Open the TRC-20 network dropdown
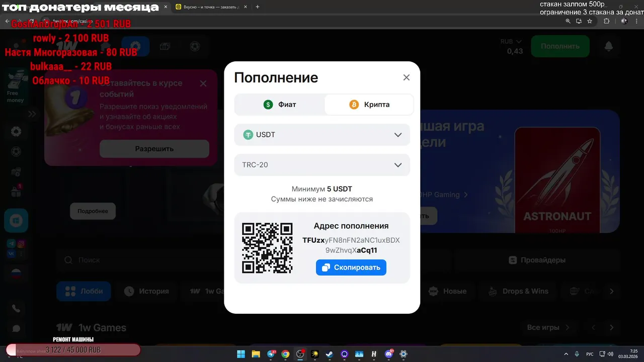Image resolution: width=644 pixels, height=362 pixels. (x=322, y=165)
